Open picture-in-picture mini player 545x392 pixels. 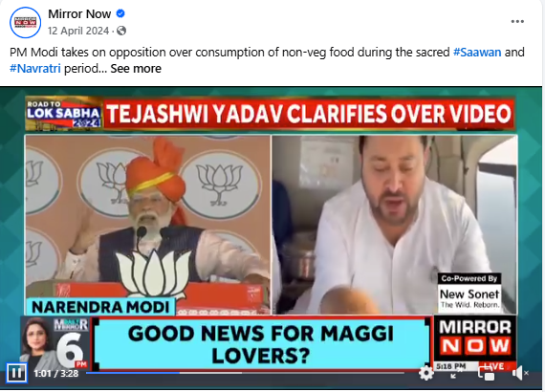point(487,374)
